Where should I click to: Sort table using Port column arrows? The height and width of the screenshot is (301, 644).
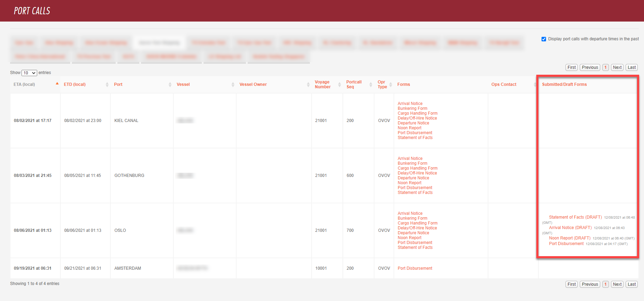[x=170, y=84]
